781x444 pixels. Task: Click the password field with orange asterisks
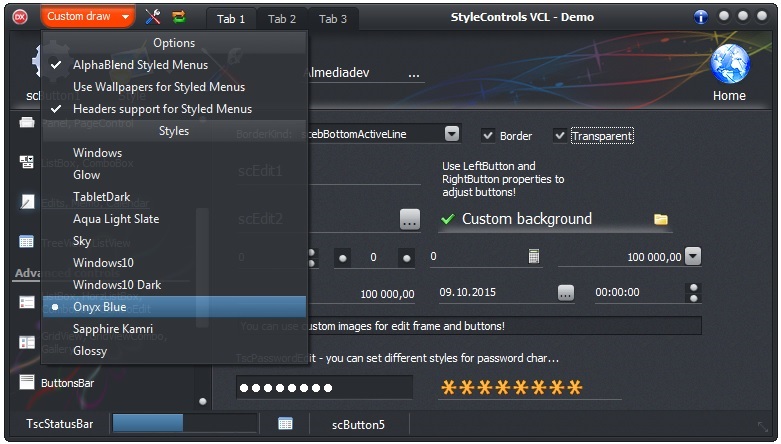click(x=529, y=387)
